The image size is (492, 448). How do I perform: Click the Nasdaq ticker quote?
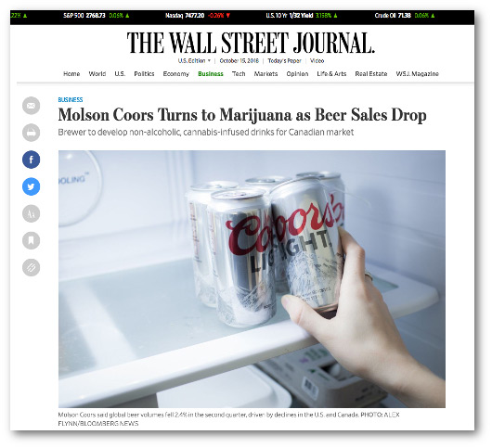pyautogui.click(x=198, y=16)
